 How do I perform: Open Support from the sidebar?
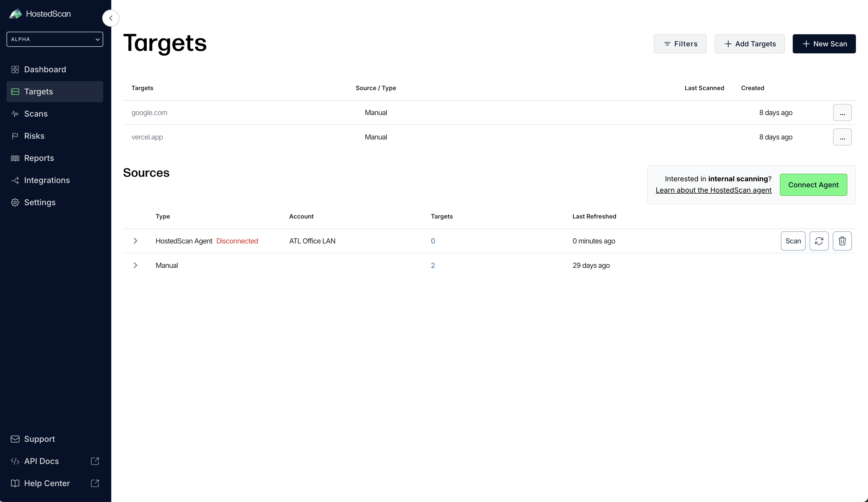pyautogui.click(x=55, y=439)
